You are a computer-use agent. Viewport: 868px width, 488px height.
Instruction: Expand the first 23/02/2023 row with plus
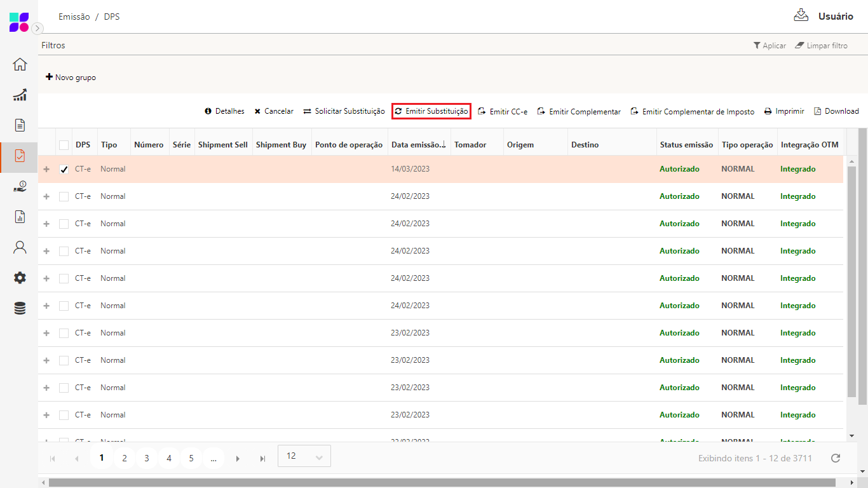tap(46, 334)
